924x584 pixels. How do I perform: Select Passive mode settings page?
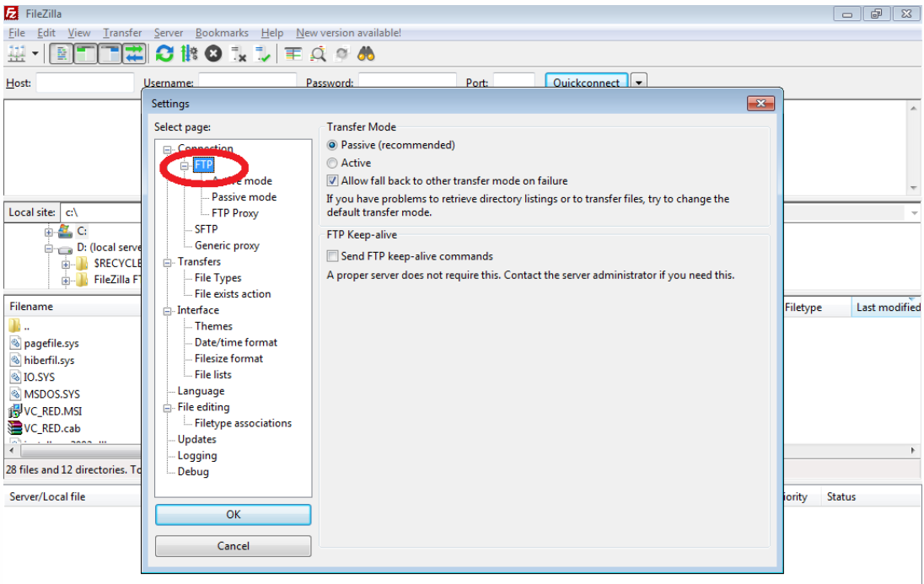[x=244, y=197]
